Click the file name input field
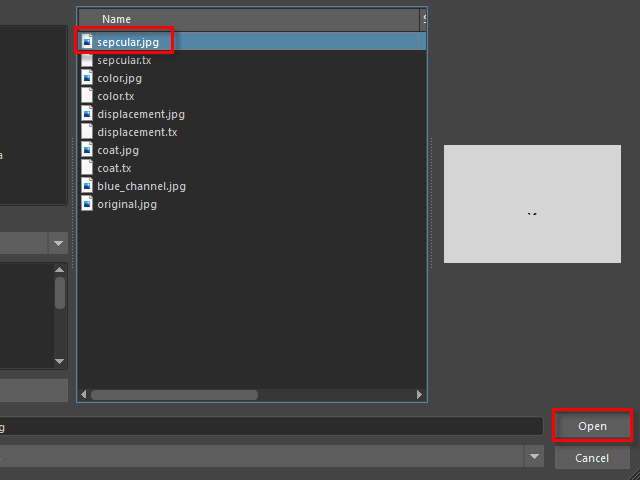The height and width of the screenshot is (480, 640). tap(270, 427)
